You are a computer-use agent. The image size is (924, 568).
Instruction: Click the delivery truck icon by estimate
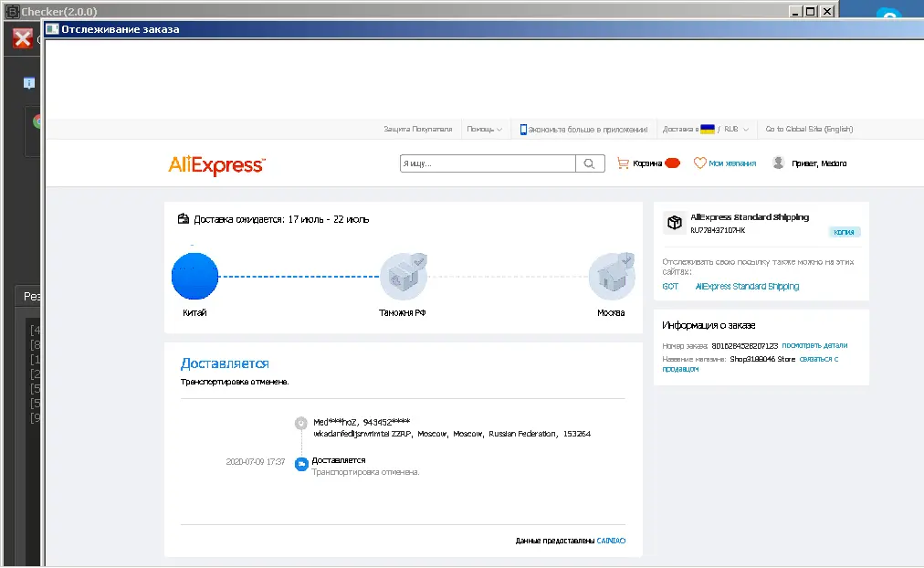(x=184, y=218)
